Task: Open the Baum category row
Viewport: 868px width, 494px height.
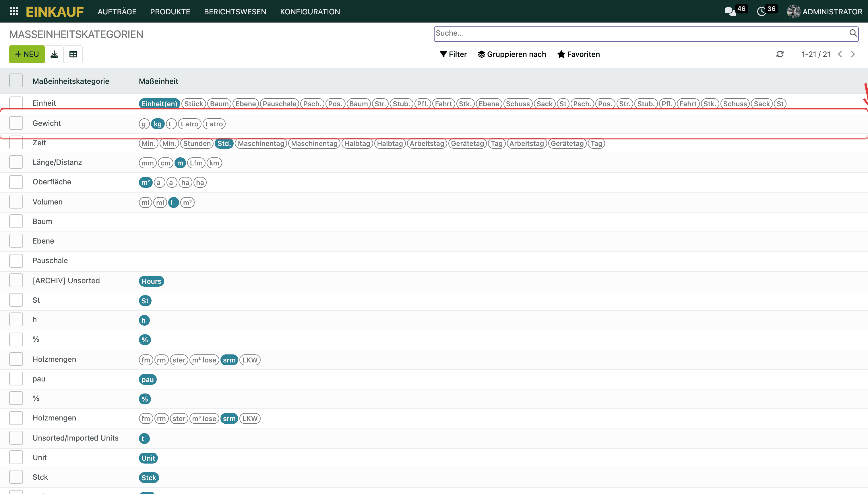Action: 434,221
